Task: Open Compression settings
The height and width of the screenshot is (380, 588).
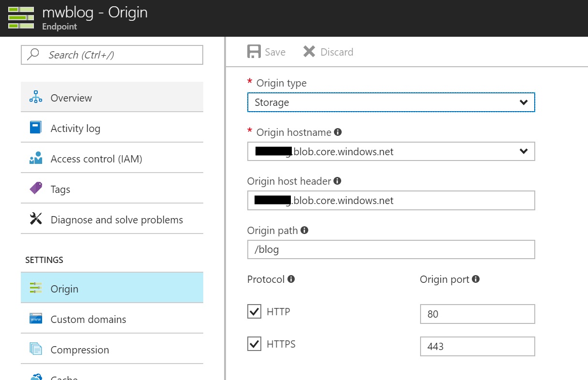Action: (x=112, y=349)
